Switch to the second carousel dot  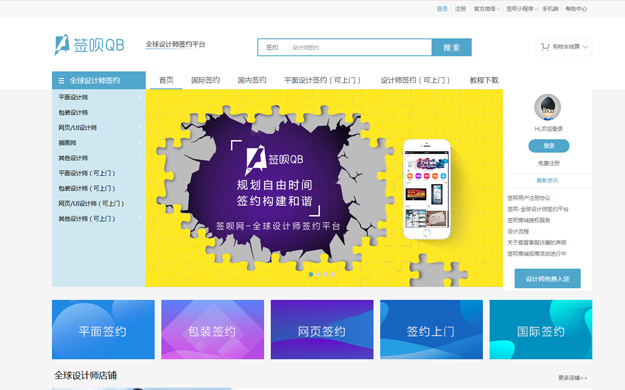coord(318,274)
